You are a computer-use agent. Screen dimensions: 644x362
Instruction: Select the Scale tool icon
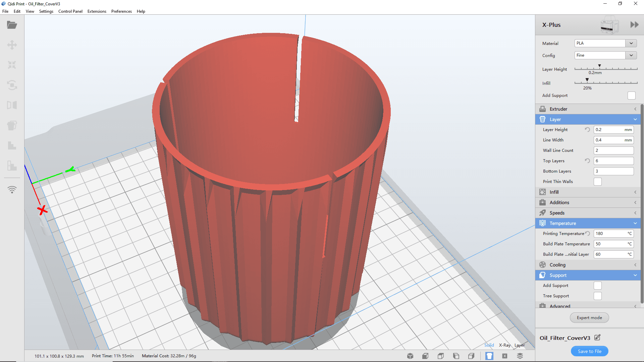(x=12, y=65)
